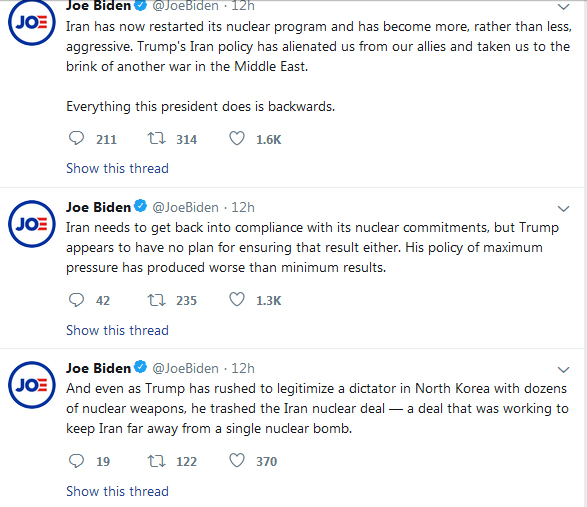
Task: Like the tweet with 1.3K likes
Action: coord(237,300)
